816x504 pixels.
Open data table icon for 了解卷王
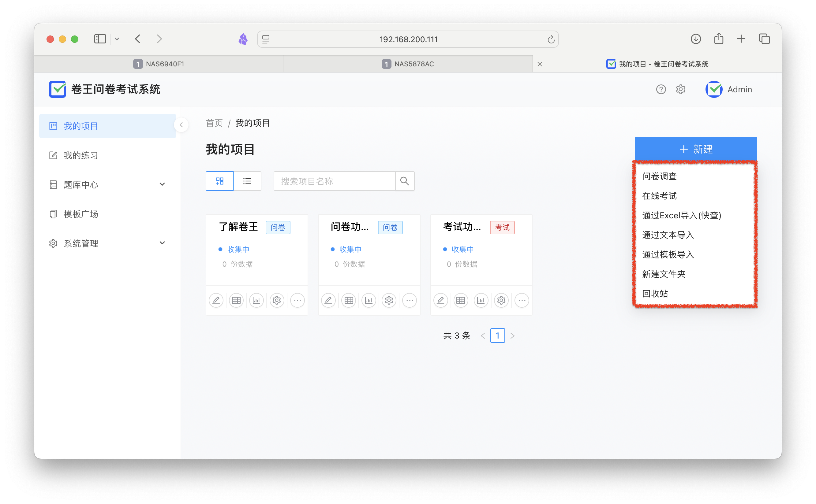pos(236,300)
